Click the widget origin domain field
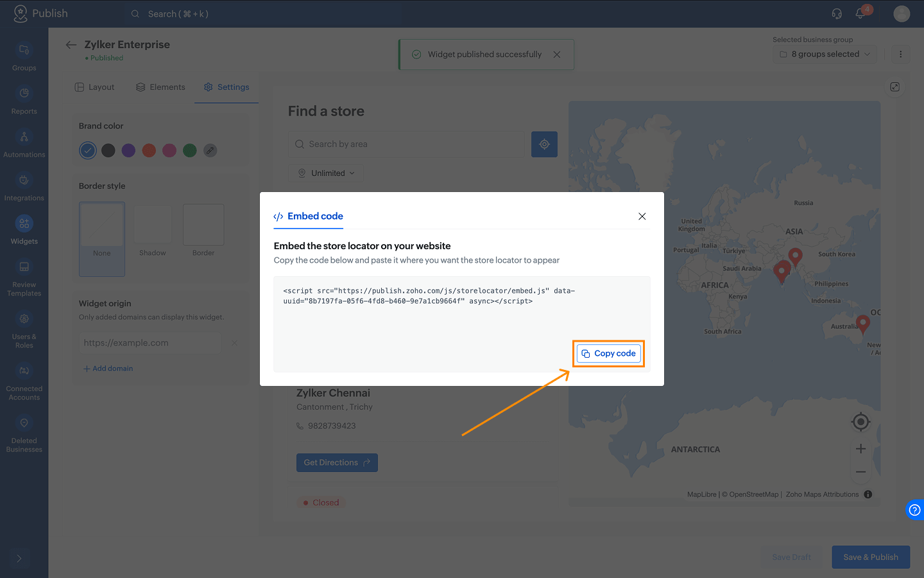This screenshot has height=578, width=924. click(150, 343)
